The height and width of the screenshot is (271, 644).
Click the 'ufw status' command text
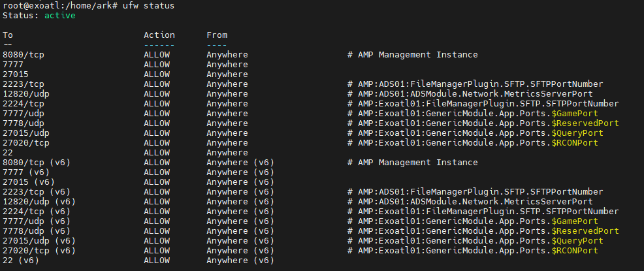pyautogui.click(x=148, y=6)
